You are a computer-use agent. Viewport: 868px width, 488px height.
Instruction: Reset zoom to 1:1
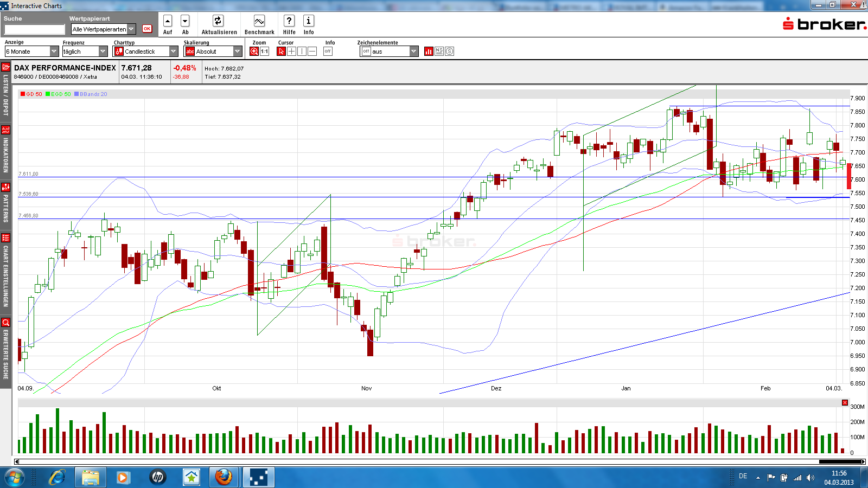pyautogui.click(x=264, y=52)
